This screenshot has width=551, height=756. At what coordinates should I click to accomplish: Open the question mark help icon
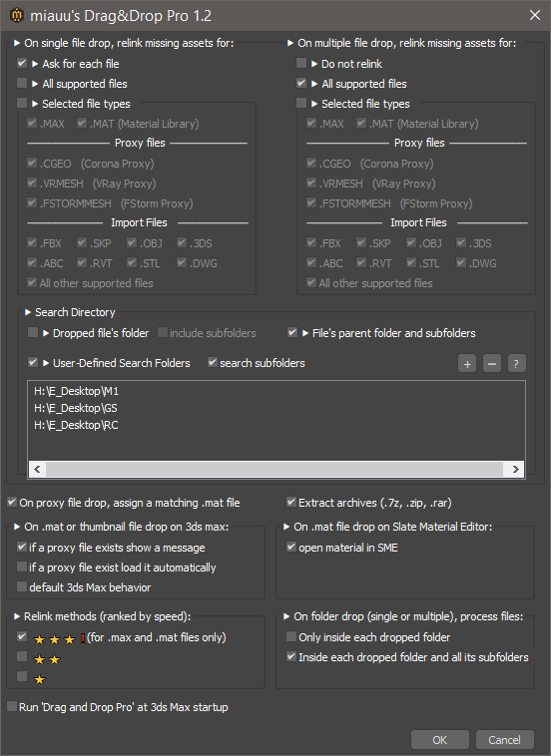coord(517,364)
